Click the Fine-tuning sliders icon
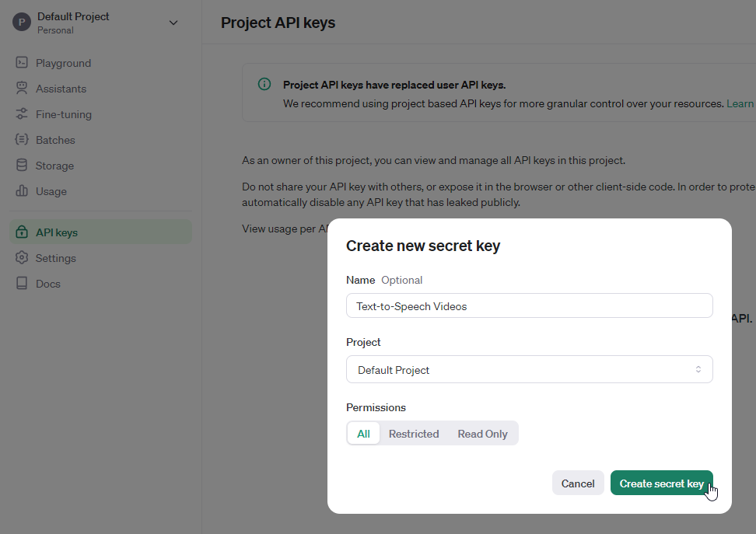 22,114
